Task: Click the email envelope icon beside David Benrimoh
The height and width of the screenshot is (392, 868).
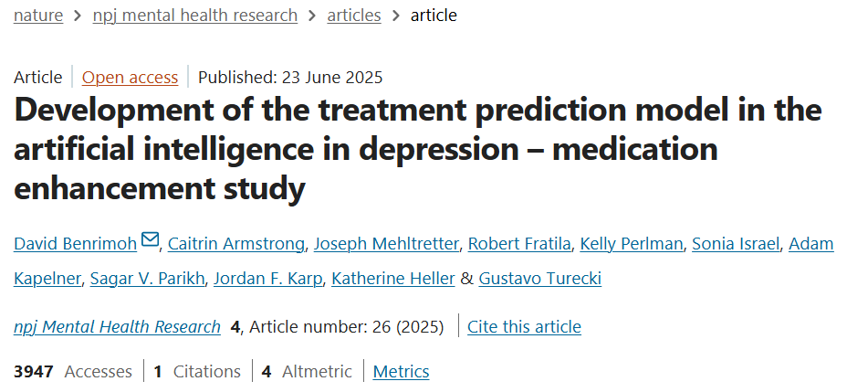Action: tap(151, 241)
